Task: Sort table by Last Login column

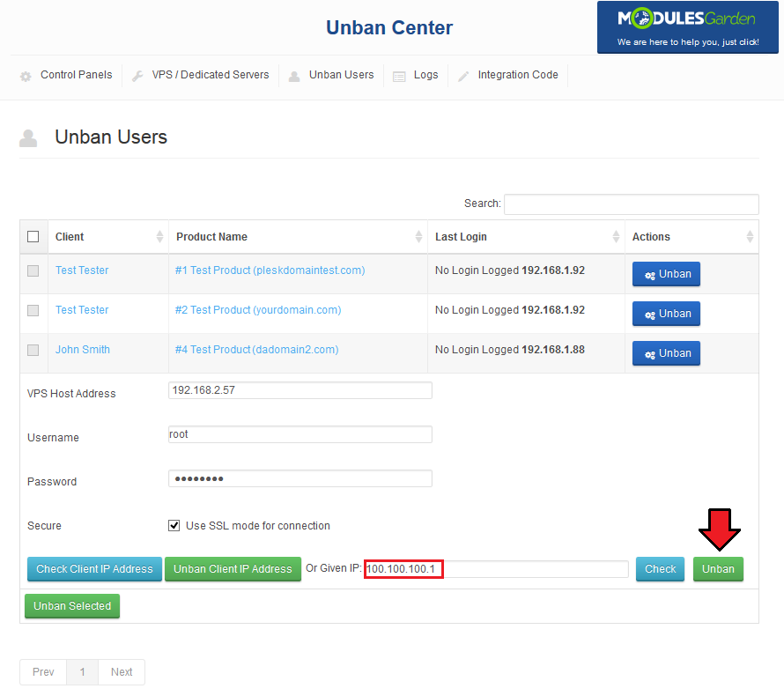Action: 461,237
